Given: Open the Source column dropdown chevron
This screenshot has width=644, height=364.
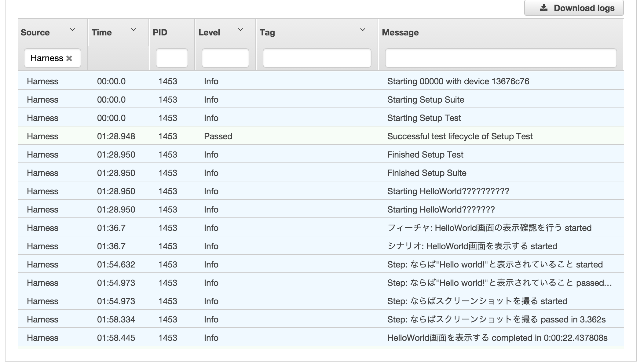Looking at the screenshot, I should tap(72, 30).
